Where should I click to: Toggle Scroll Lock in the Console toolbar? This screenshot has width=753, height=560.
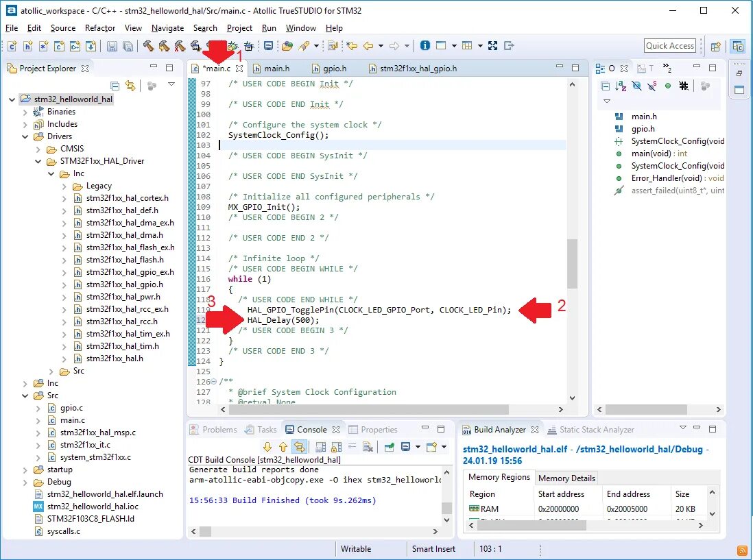click(337, 447)
